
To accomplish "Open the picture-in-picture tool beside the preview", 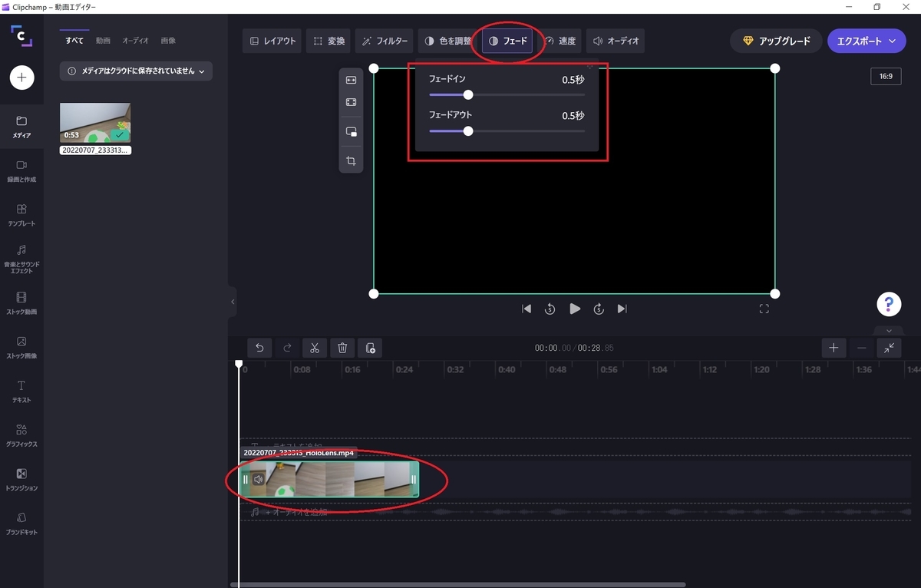I will (351, 131).
